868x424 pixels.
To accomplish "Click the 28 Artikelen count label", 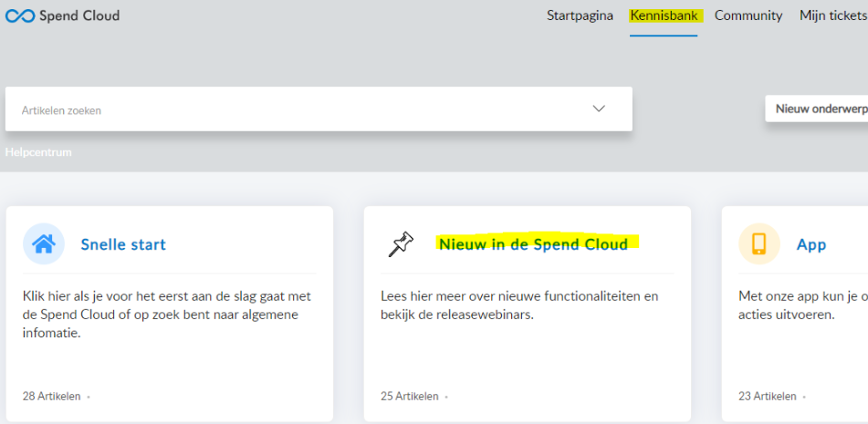I will coord(51,397).
